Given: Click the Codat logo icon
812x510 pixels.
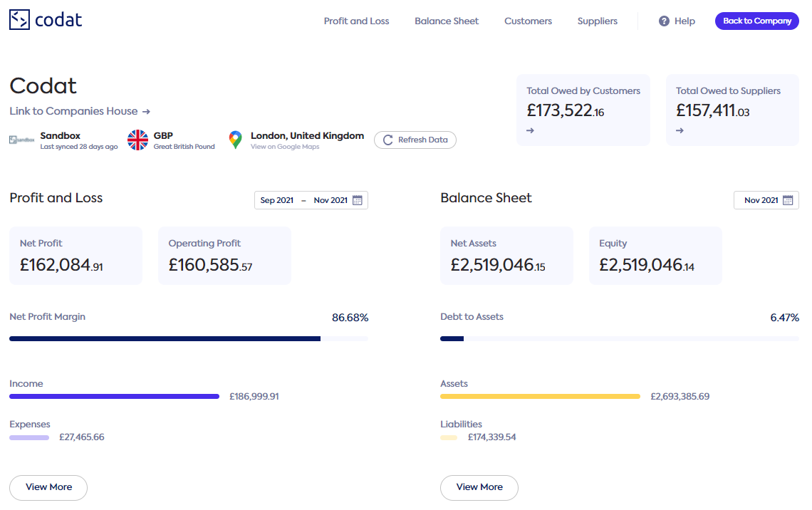Looking at the screenshot, I should tap(19, 20).
